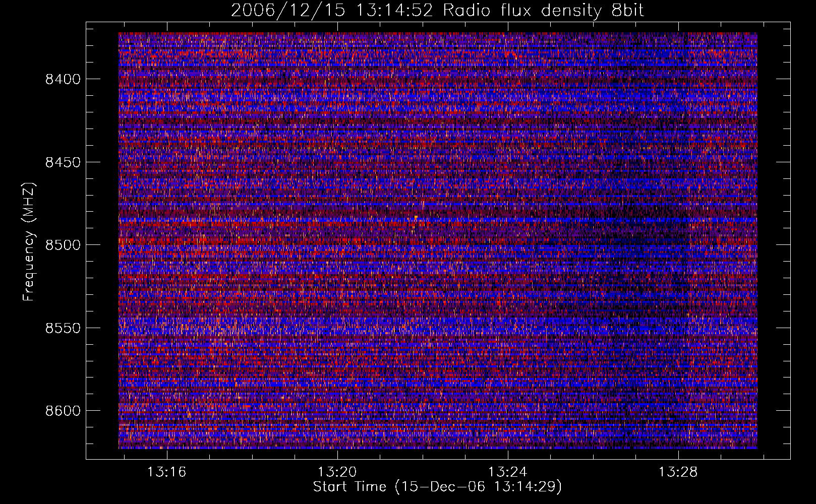816x504 pixels.
Task: Click the "Frequency (MHZ)" y-axis label
Action: coord(29,242)
